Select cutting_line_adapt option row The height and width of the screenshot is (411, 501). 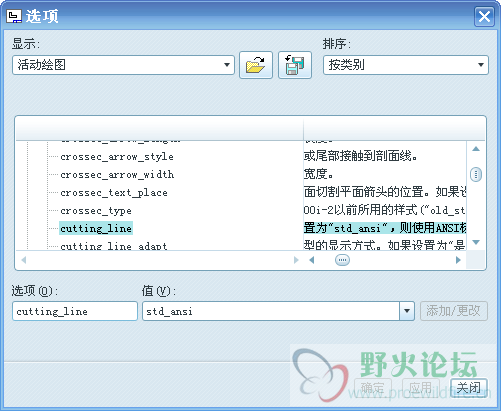113,246
